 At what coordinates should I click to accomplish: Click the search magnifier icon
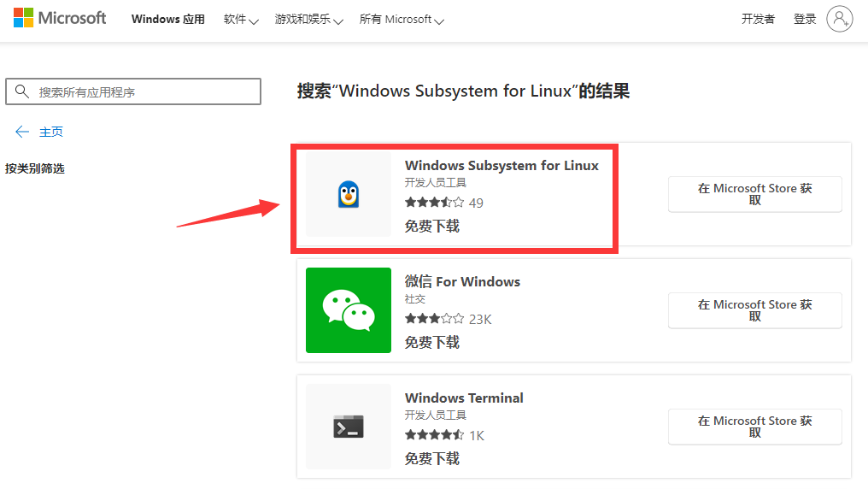21,91
